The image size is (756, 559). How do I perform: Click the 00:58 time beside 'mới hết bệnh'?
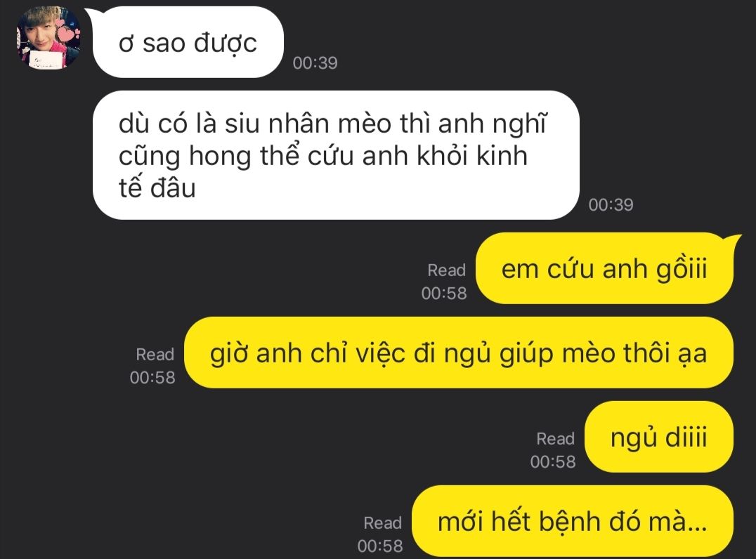click(380, 546)
